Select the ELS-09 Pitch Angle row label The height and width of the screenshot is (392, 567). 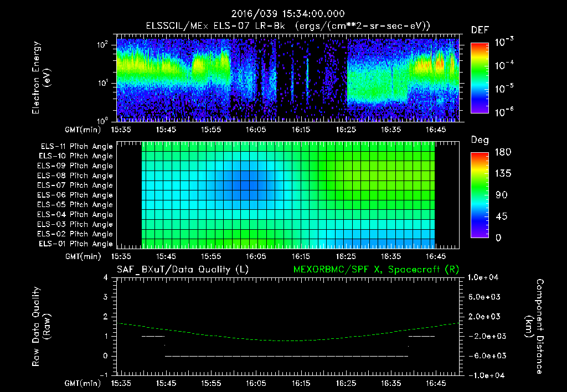(x=75, y=166)
